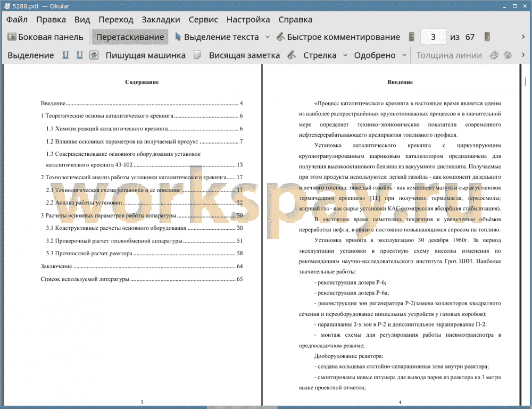Open the Сервис menu
Screen dimensions: 532x409
(203, 20)
